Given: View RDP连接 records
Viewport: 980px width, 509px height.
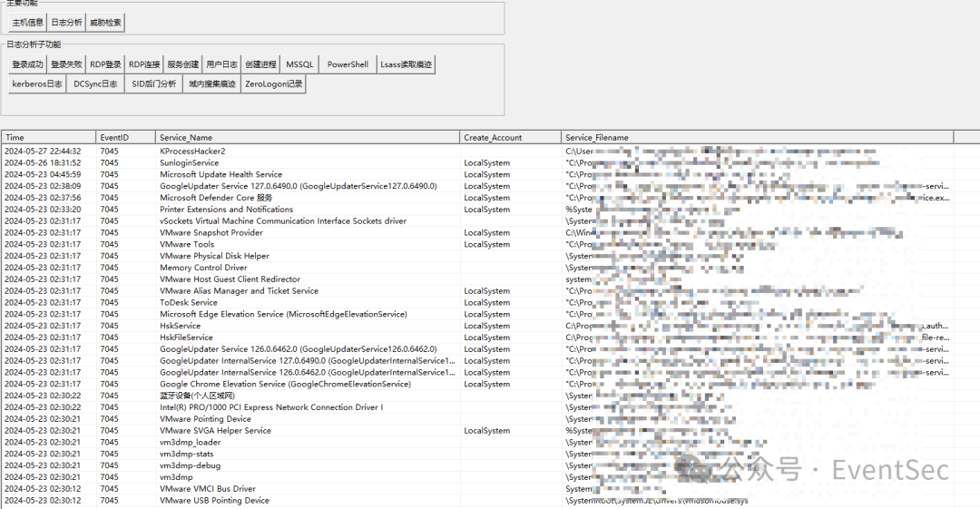Looking at the screenshot, I should click(144, 64).
